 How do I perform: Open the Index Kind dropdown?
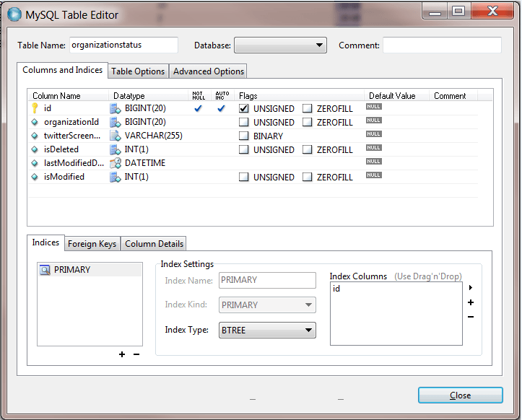[267, 305]
